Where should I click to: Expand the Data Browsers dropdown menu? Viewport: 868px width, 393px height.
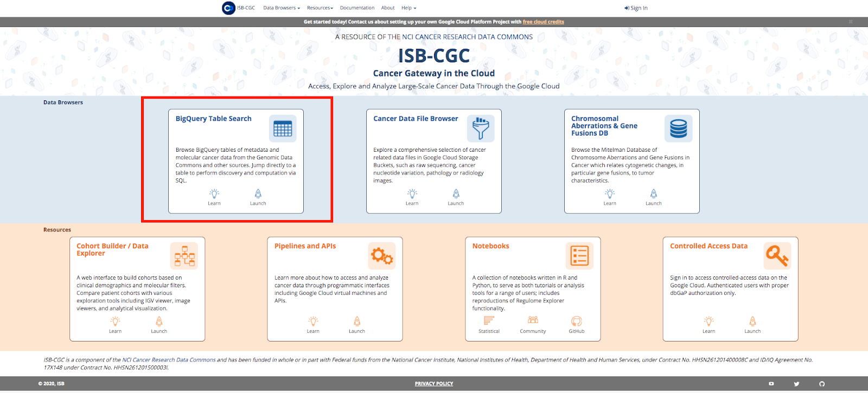coord(281,8)
